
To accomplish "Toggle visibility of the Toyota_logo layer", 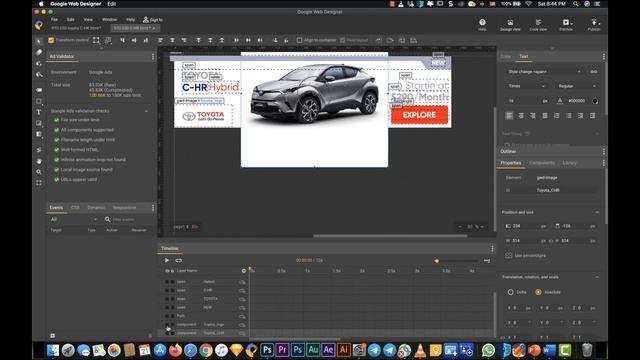I will tap(167, 325).
